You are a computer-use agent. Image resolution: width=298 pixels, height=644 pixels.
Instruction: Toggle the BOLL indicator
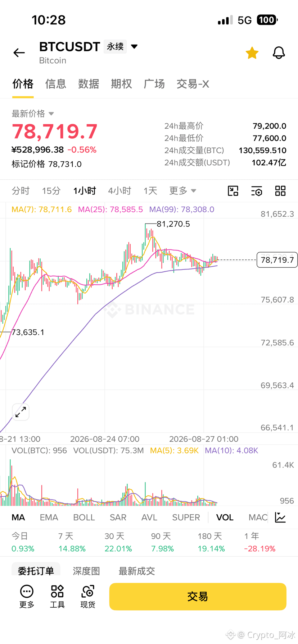point(84,517)
